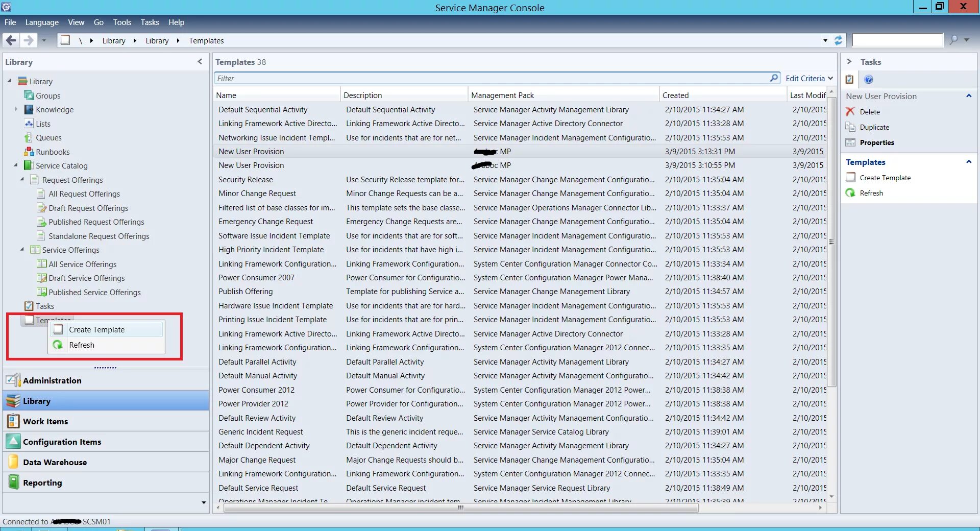
Task: Click the Configuration Items workspace icon
Action: click(13, 442)
